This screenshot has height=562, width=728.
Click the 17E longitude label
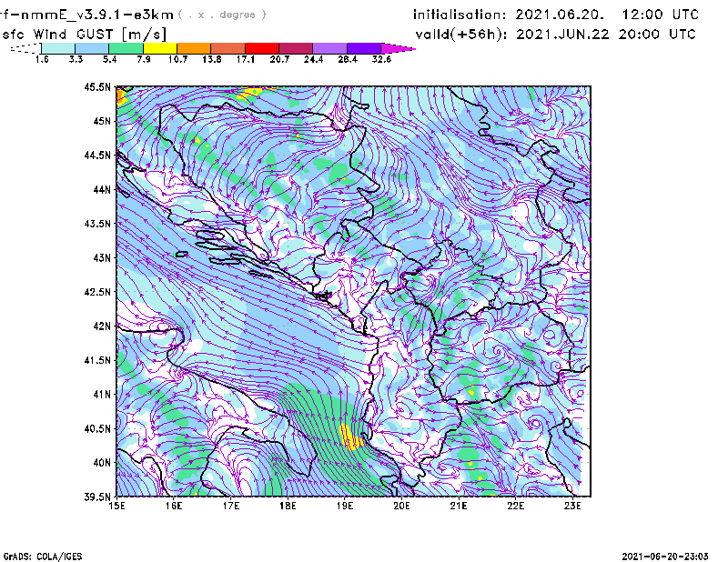[x=231, y=506]
